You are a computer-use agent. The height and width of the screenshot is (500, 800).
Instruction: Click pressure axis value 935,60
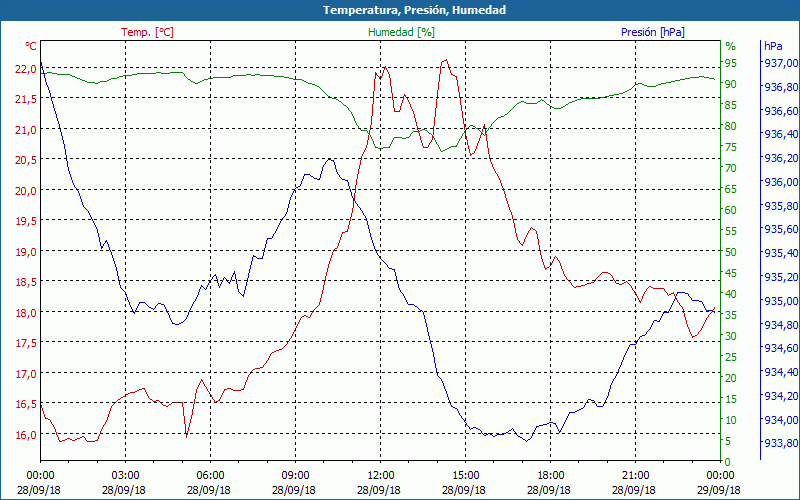[781, 230]
